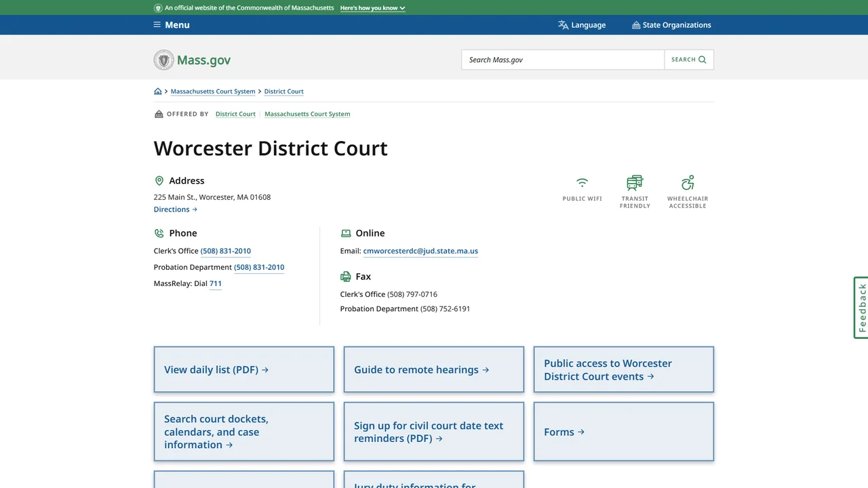Click the Fax machine icon

click(x=346, y=277)
